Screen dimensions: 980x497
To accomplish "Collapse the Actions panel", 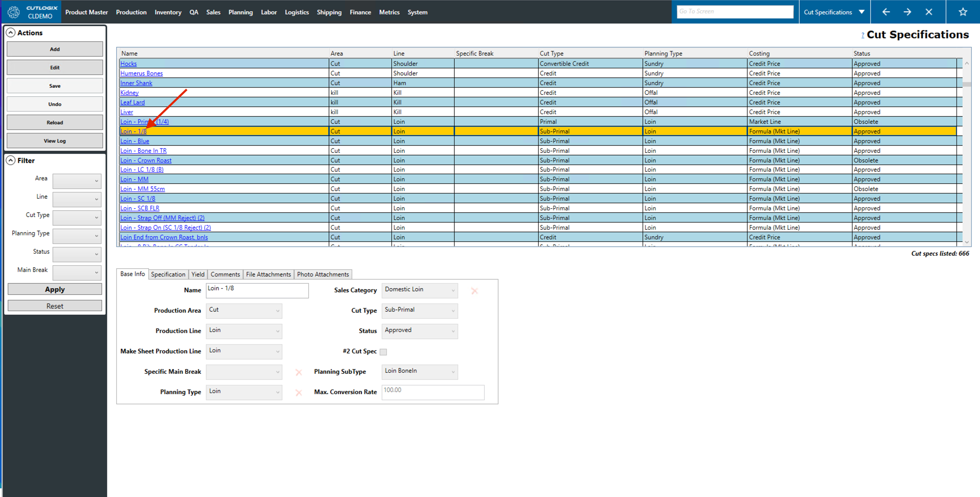I will pos(11,33).
